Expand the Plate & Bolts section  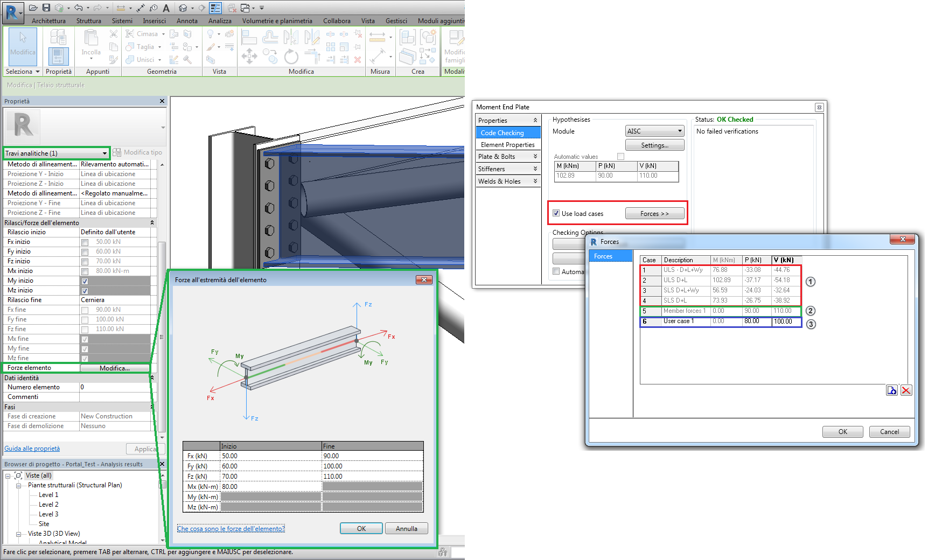click(535, 156)
